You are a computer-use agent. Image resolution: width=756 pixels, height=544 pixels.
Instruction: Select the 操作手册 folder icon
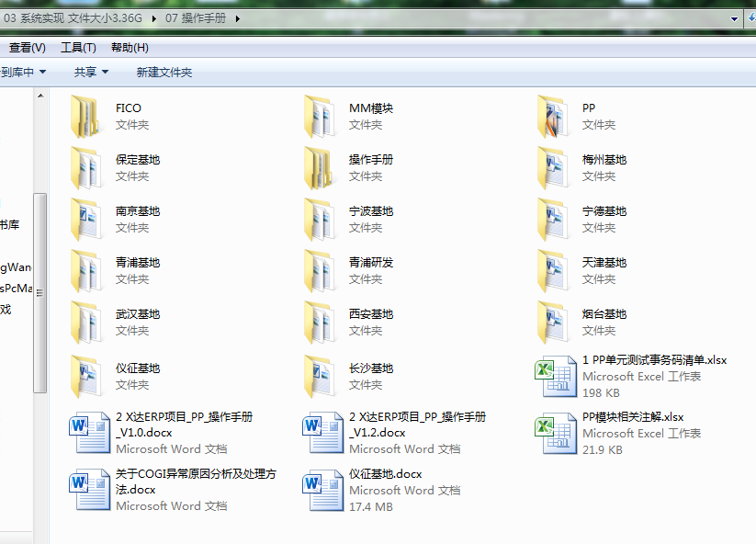point(318,168)
